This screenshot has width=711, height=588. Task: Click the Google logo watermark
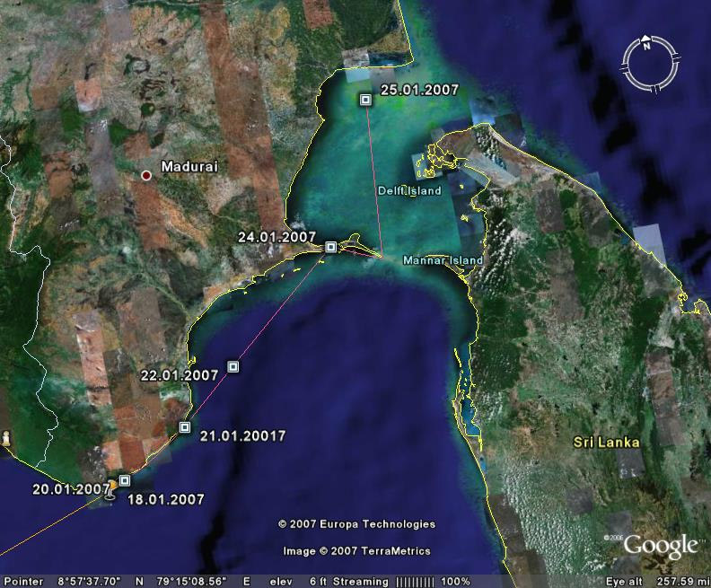click(660, 545)
